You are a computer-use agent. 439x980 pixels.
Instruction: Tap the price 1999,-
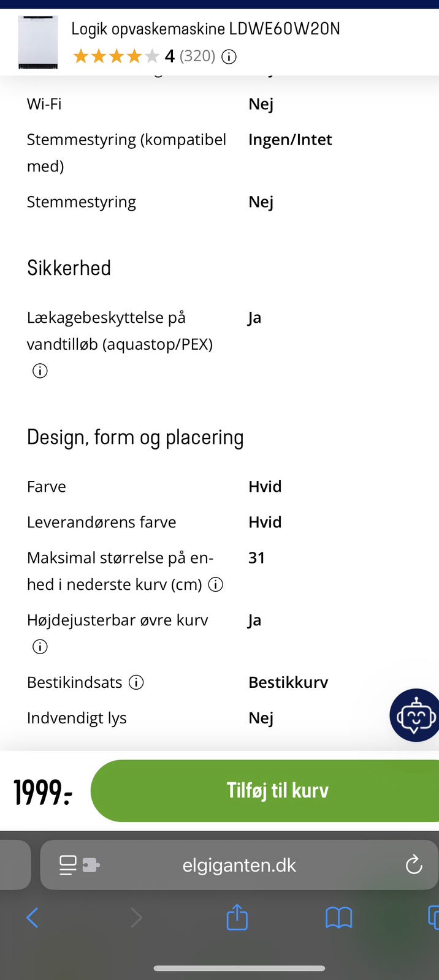[42, 791]
